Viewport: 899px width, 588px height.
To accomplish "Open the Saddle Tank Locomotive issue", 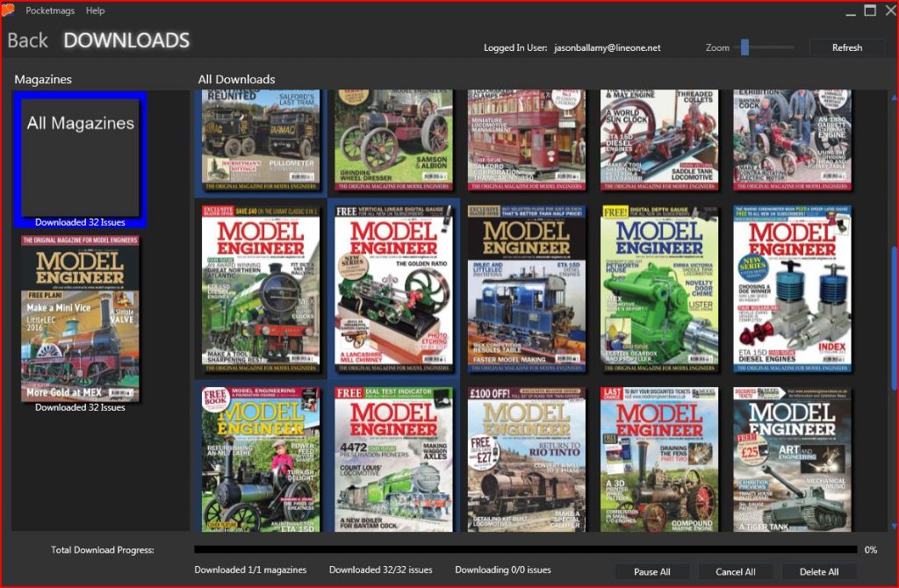I will click(659, 140).
